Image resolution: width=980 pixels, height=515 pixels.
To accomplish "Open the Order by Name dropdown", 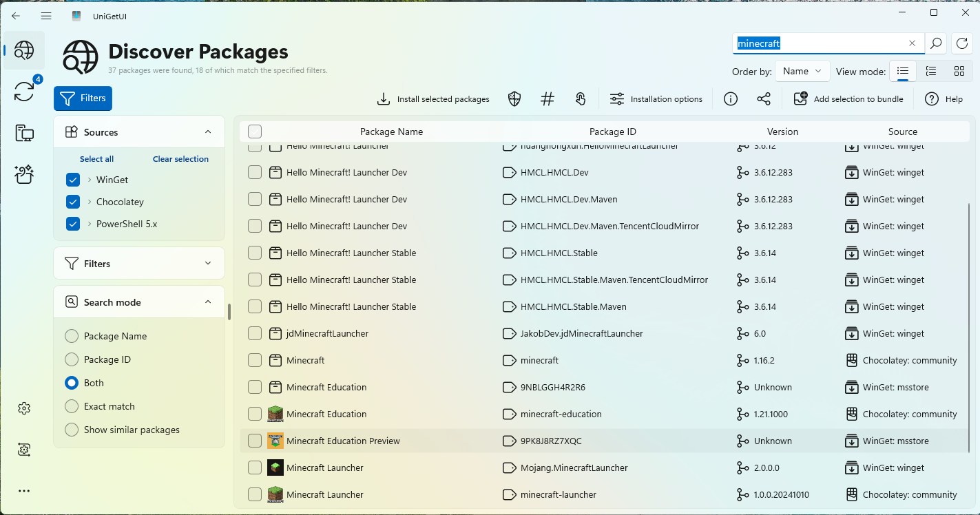I will [802, 71].
